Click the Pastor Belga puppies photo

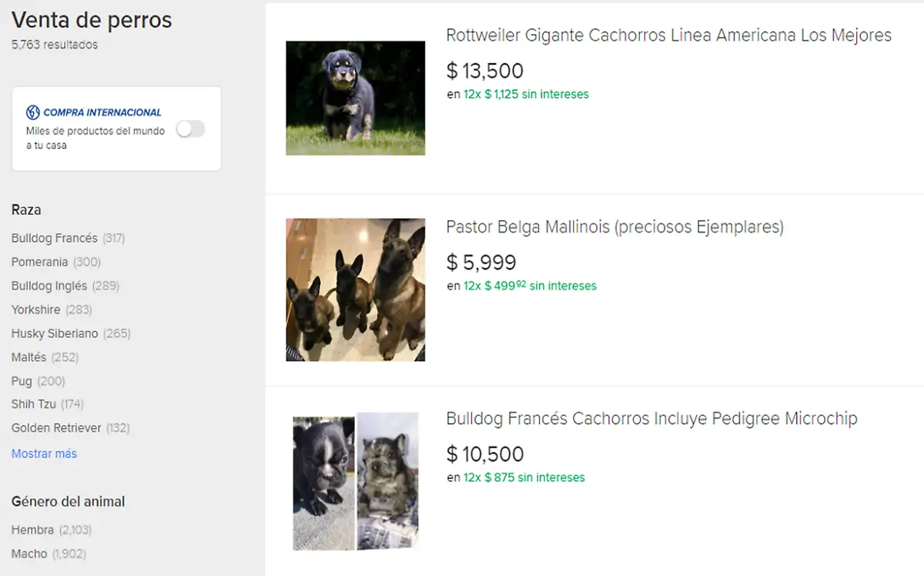click(355, 290)
